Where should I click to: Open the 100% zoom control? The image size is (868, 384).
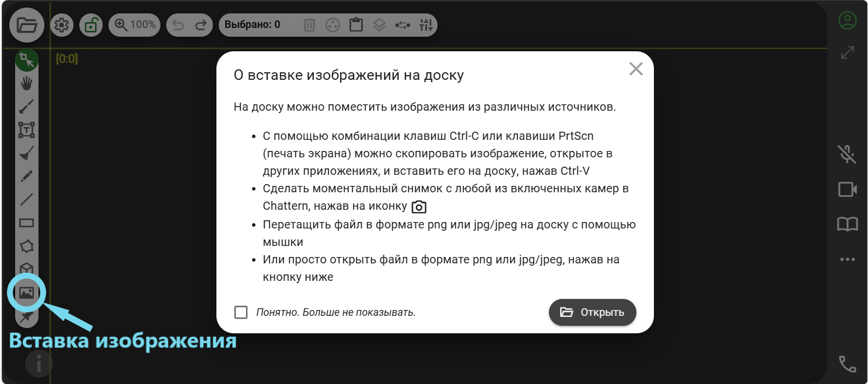(x=135, y=25)
